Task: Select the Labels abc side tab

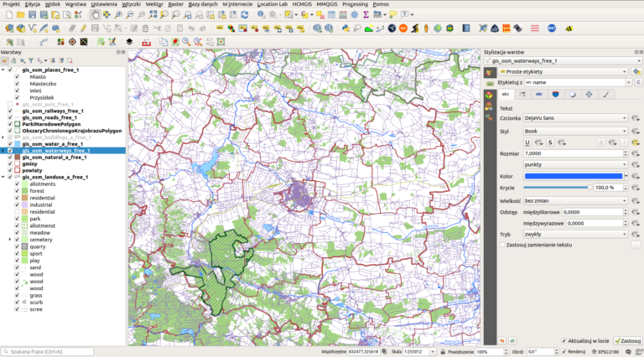Action: (490, 83)
